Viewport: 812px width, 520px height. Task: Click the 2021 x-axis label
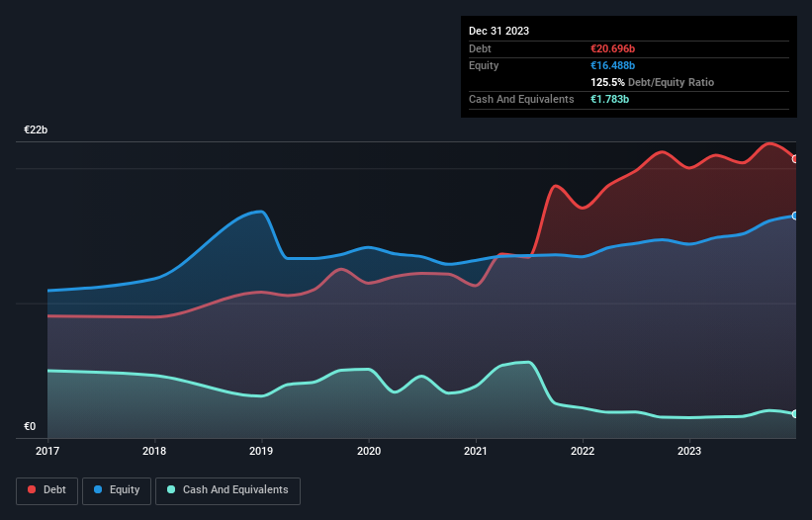pyautogui.click(x=476, y=451)
